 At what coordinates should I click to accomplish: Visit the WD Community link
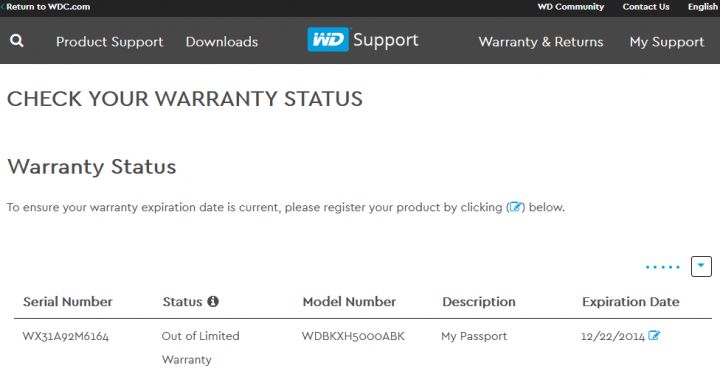[571, 7]
